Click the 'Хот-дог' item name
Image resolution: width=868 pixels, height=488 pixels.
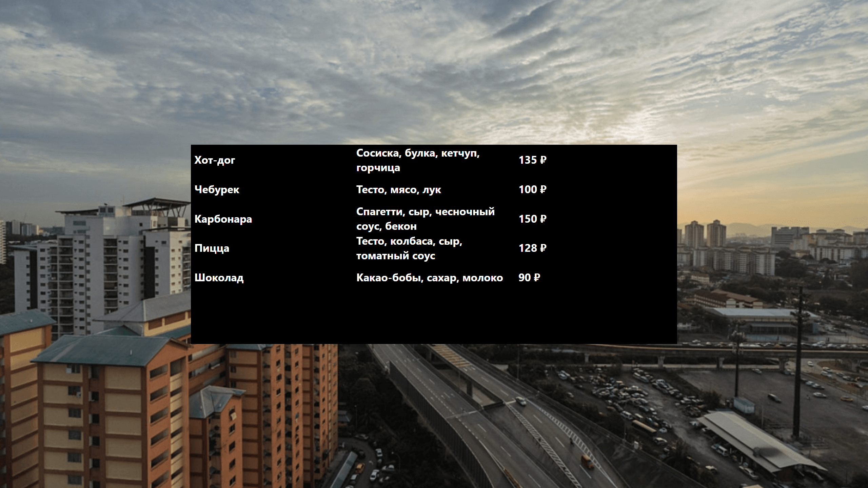click(215, 160)
